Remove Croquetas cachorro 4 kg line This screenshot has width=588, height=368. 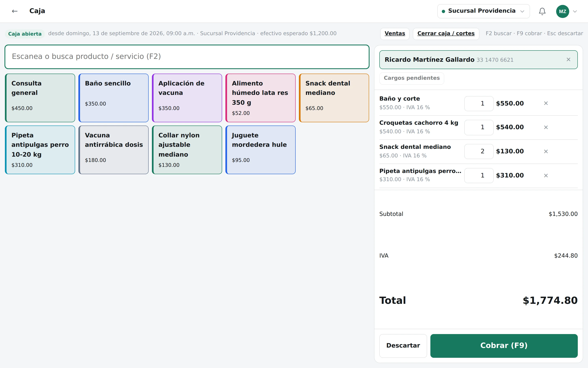[x=546, y=127]
